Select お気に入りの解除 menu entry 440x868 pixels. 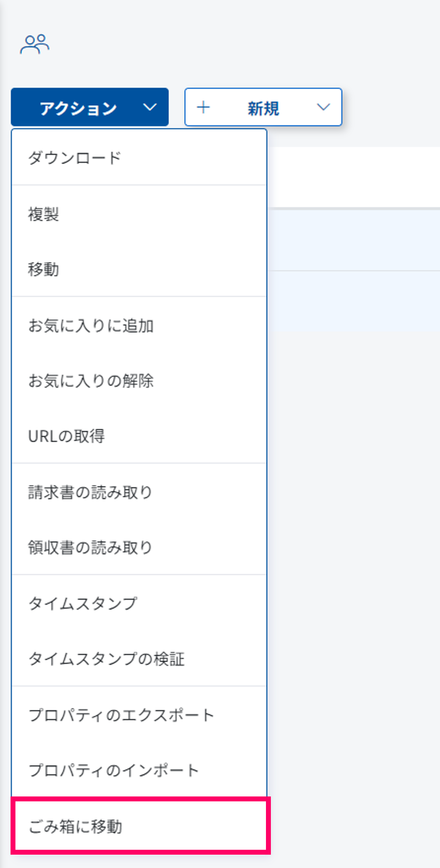coord(91,381)
